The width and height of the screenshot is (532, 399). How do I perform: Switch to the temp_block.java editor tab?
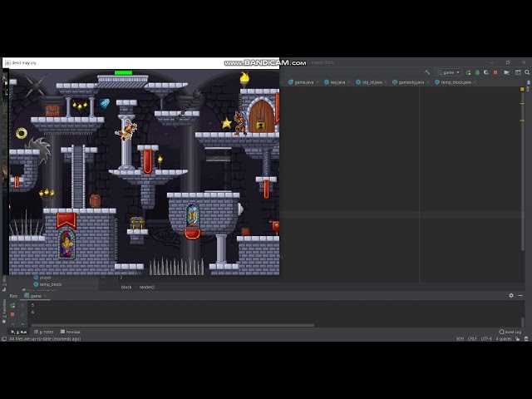pyautogui.click(x=456, y=82)
